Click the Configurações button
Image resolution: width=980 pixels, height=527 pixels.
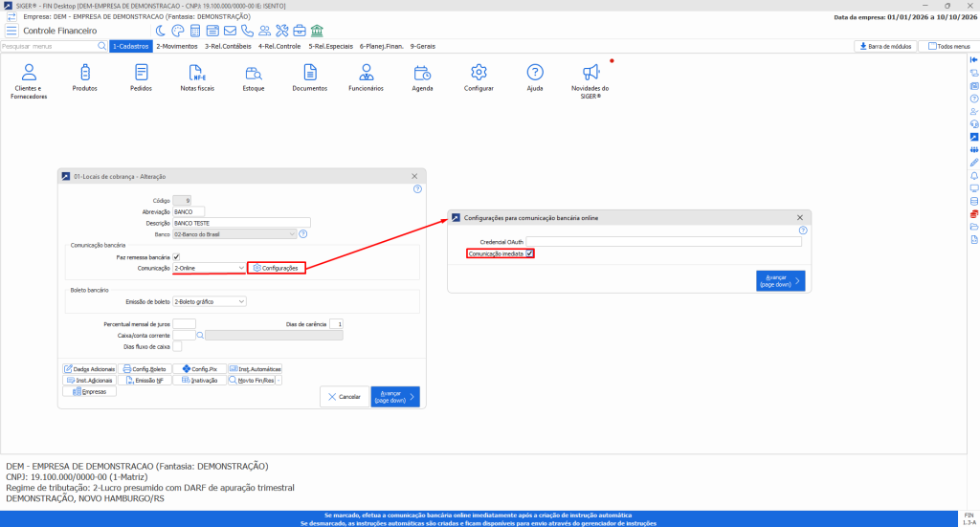276,268
